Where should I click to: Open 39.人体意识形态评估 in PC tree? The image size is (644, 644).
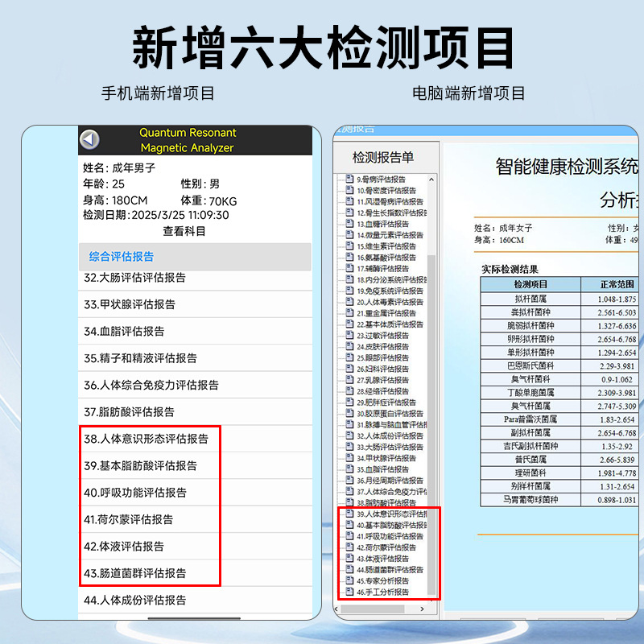point(392,514)
